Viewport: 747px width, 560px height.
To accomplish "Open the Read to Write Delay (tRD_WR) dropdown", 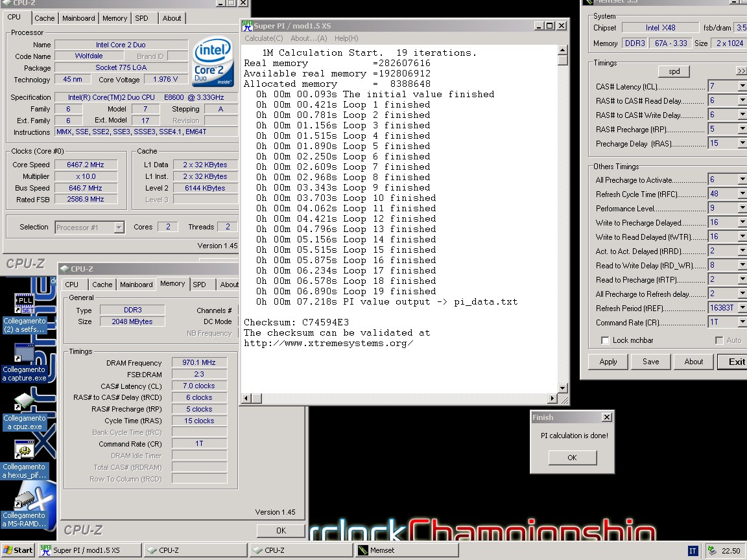I will point(742,265).
